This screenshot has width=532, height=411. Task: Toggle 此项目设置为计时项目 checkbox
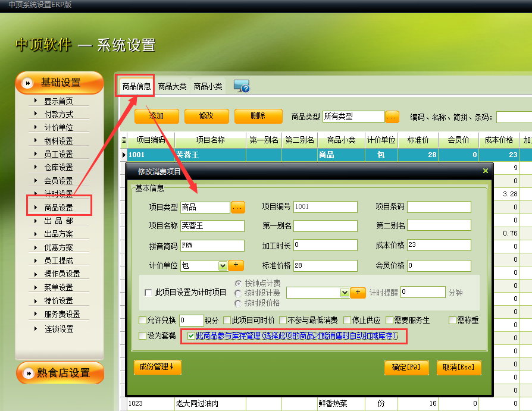coord(148,292)
